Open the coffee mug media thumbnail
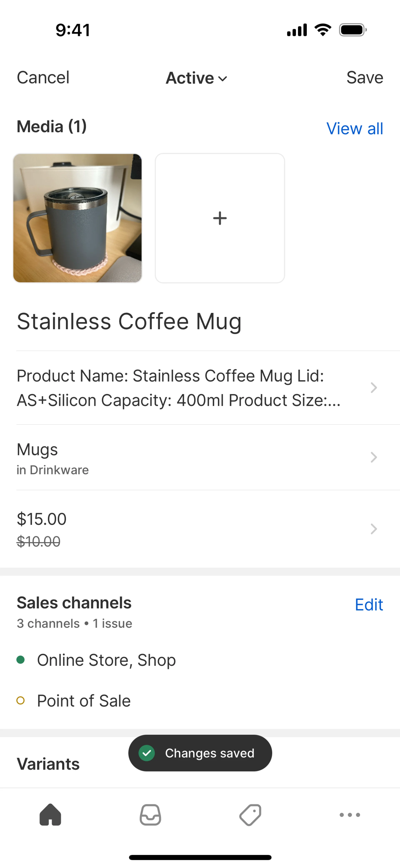 pyautogui.click(x=77, y=218)
